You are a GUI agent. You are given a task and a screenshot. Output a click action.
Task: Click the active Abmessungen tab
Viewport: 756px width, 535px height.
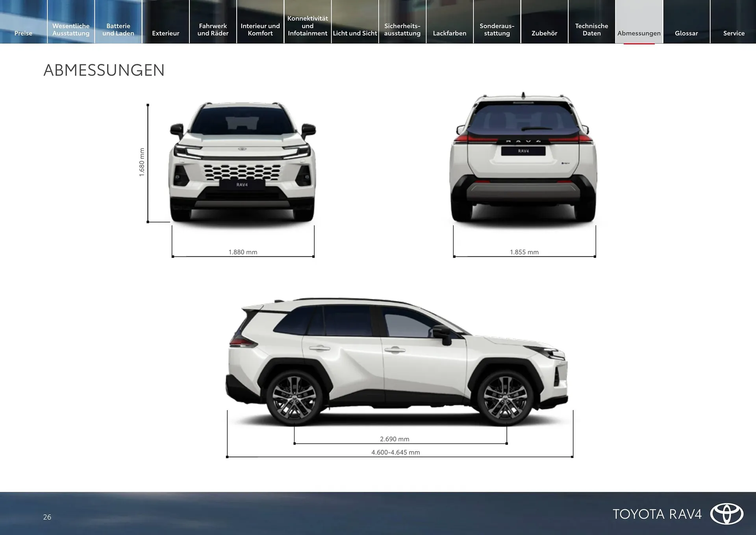[x=639, y=33]
